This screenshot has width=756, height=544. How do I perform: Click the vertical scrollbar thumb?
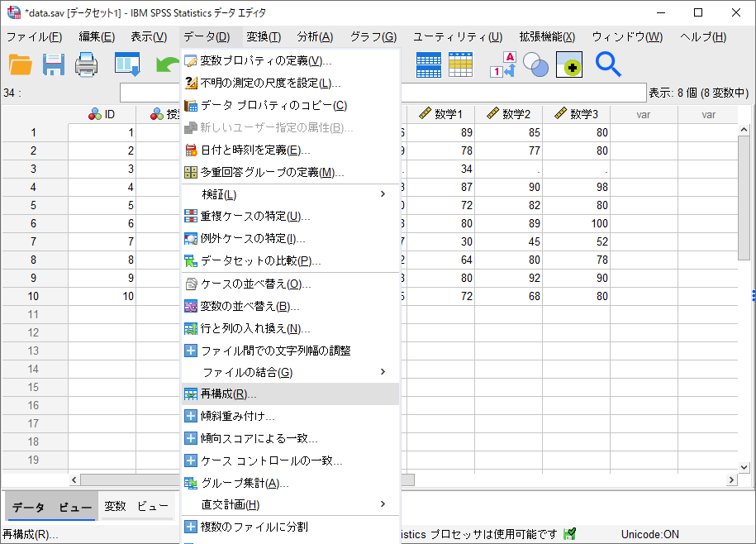coord(744,198)
